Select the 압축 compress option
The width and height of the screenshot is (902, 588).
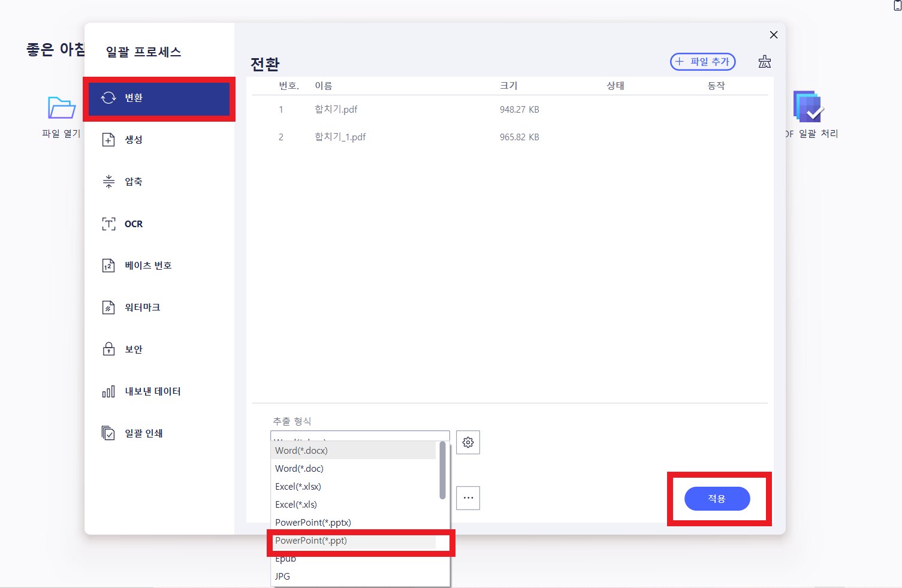pyautogui.click(x=133, y=182)
